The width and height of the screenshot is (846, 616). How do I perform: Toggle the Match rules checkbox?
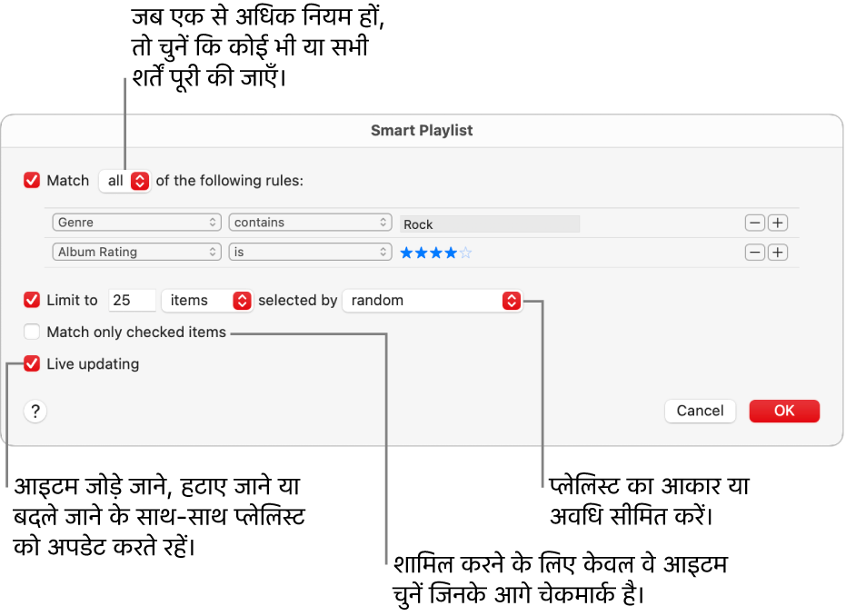[x=32, y=180]
